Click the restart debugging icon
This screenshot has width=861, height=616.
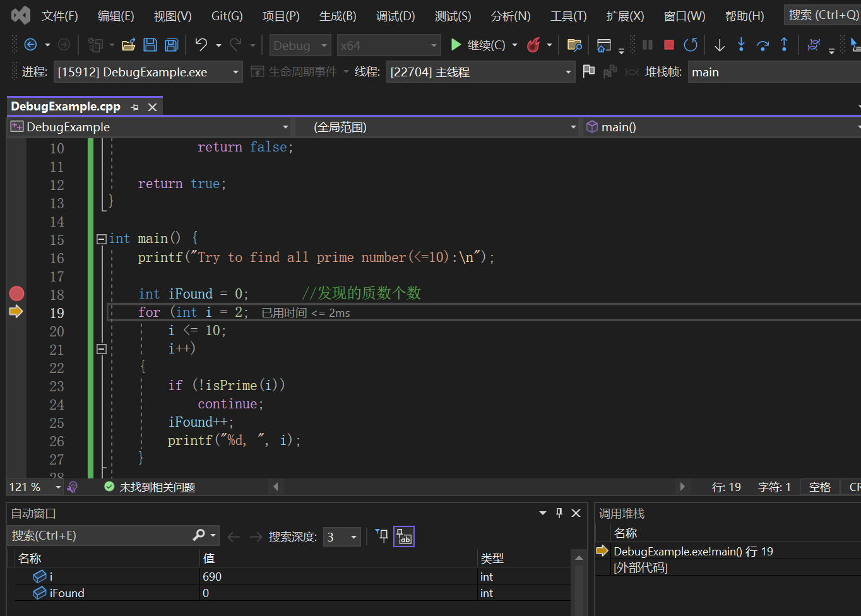click(x=691, y=45)
